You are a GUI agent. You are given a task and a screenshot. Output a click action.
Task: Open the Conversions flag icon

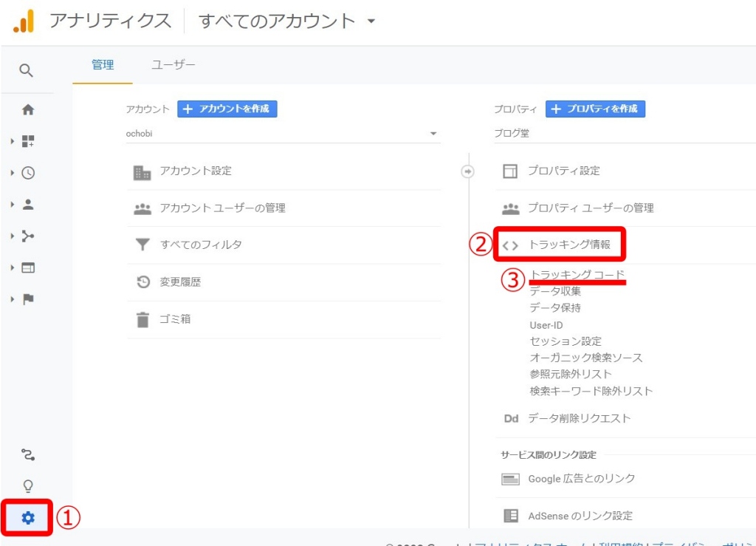click(28, 299)
